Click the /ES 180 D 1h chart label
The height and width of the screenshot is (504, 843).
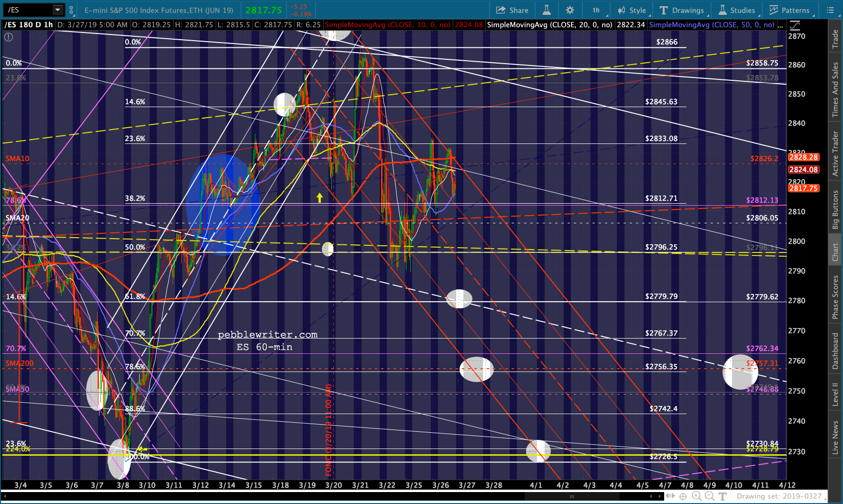29,25
